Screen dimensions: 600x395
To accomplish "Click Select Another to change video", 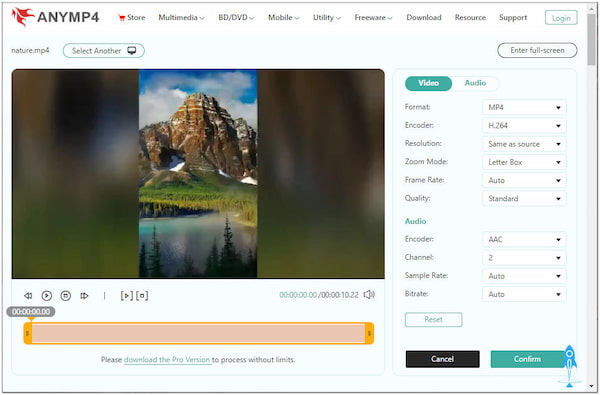I will tap(104, 51).
